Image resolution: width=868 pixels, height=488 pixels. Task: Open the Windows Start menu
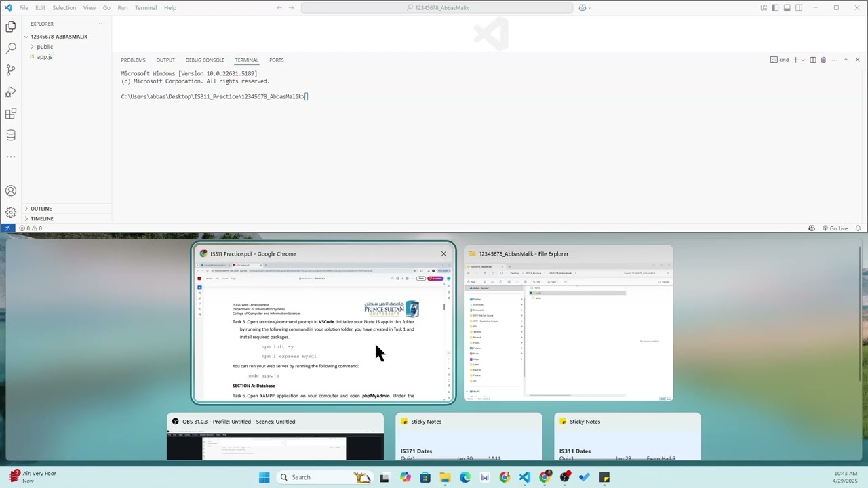coord(264,477)
